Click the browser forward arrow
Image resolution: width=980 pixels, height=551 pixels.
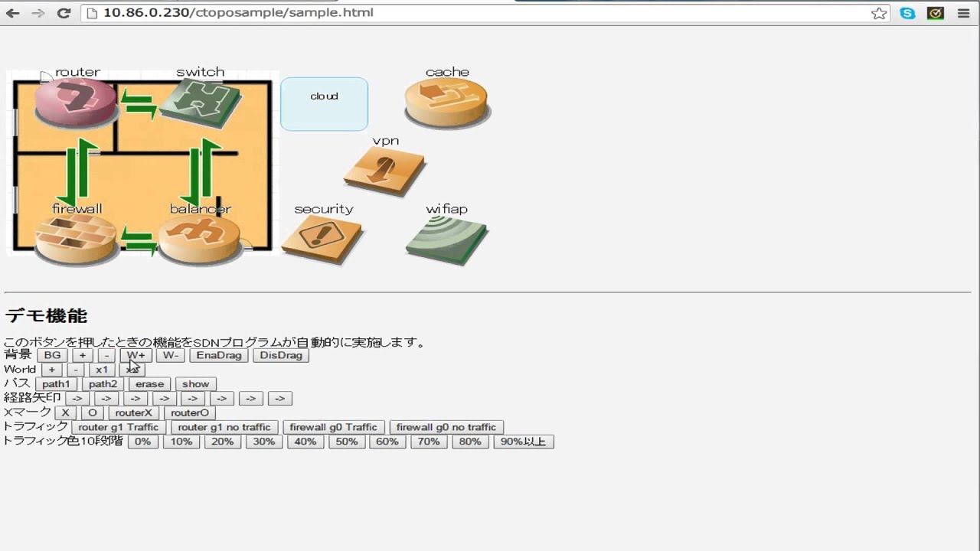tap(38, 13)
